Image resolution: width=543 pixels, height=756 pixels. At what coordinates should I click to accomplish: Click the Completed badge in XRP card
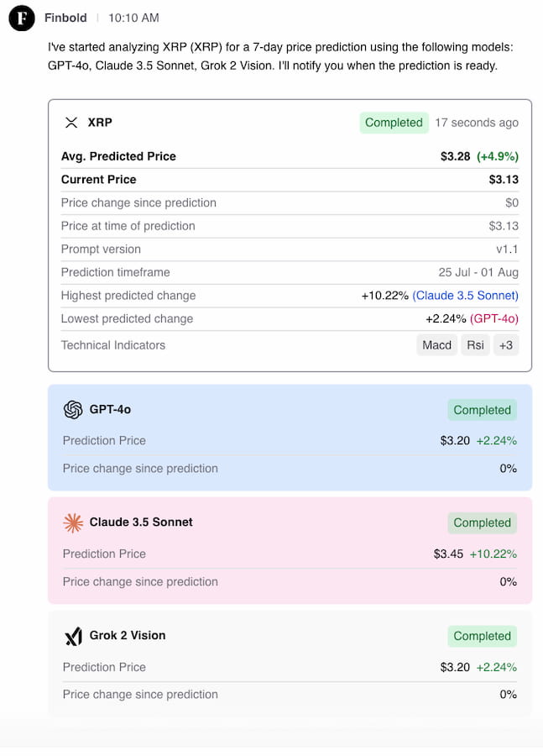click(394, 123)
